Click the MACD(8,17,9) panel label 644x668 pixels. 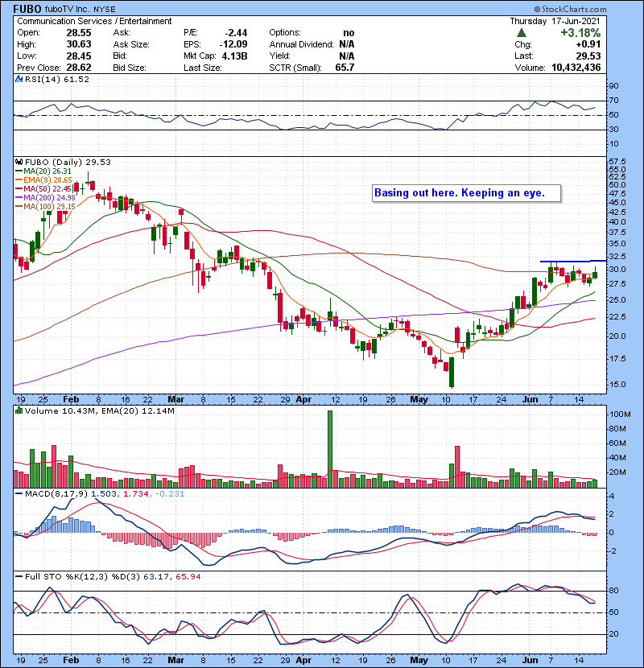click(x=56, y=494)
